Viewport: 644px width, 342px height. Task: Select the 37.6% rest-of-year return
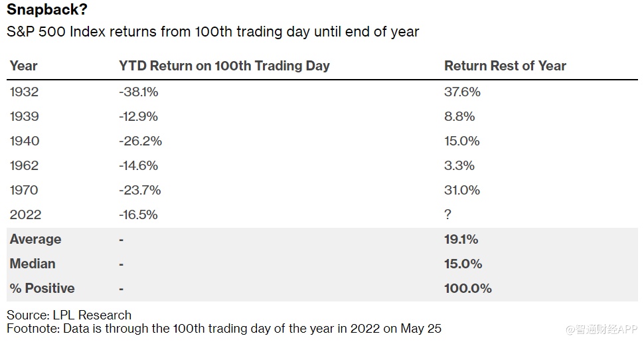[462, 92]
